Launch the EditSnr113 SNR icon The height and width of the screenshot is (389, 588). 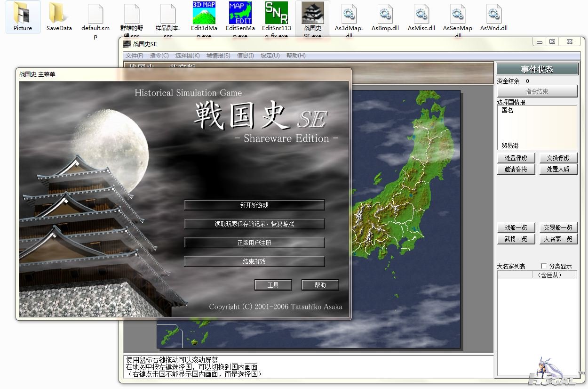pyautogui.click(x=277, y=13)
